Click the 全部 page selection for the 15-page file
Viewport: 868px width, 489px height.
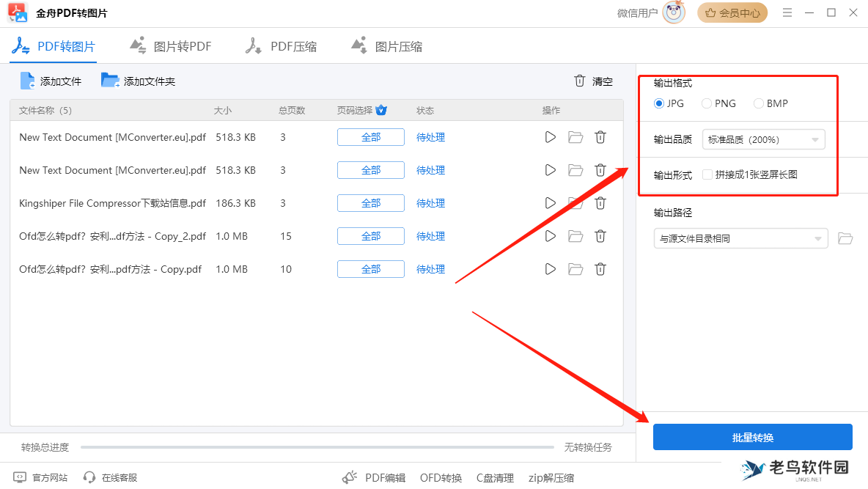pos(370,235)
